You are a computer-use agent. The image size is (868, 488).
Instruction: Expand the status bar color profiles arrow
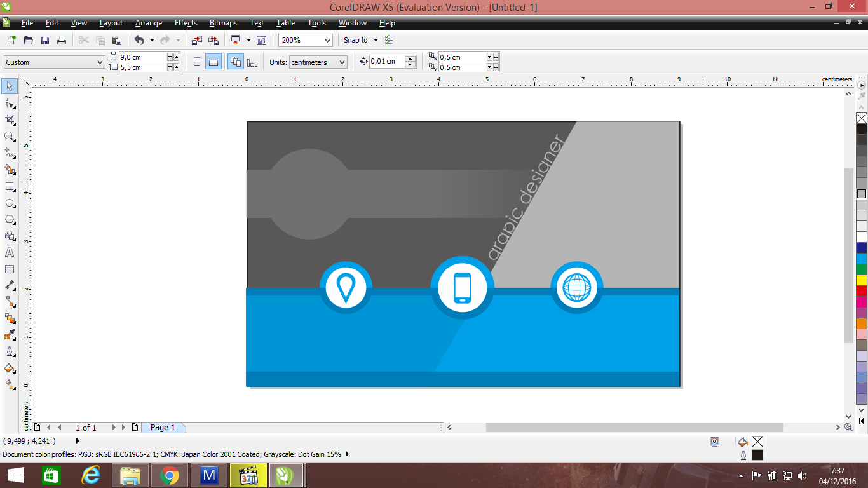point(347,454)
